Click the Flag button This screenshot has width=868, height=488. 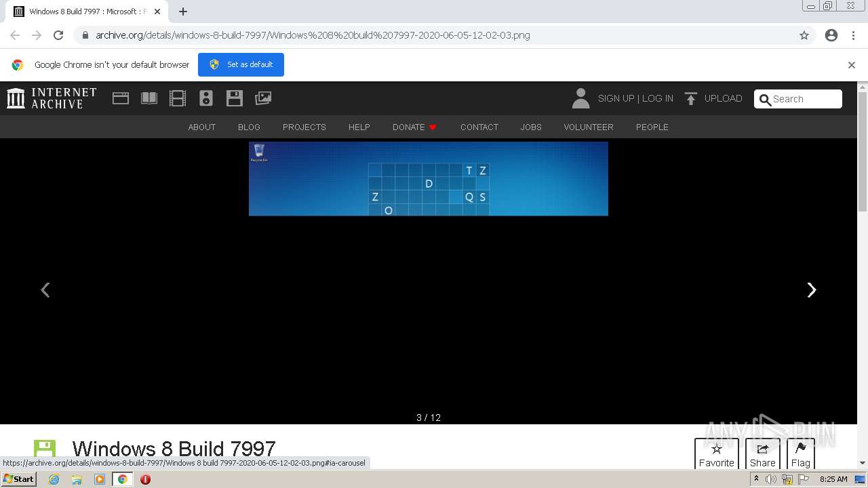[801, 454]
